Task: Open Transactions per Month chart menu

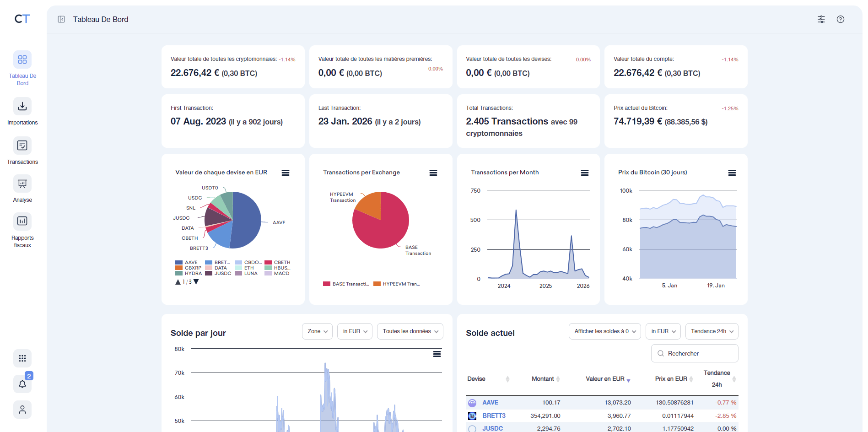Action: pyautogui.click(x=584, y=173)
